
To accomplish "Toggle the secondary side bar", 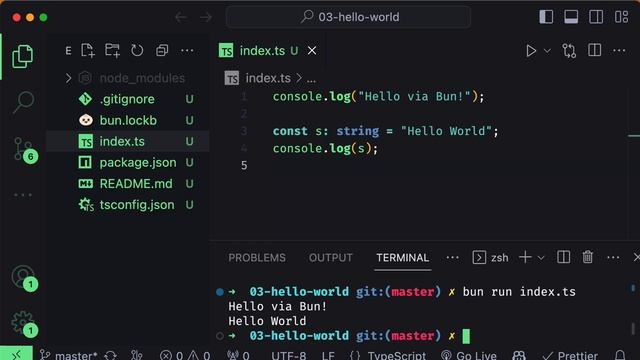I will pyautogui.click(x=596, y=17).
